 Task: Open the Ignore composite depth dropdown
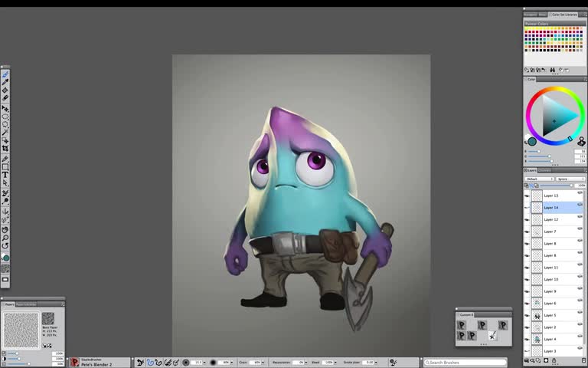coord(570,179)
